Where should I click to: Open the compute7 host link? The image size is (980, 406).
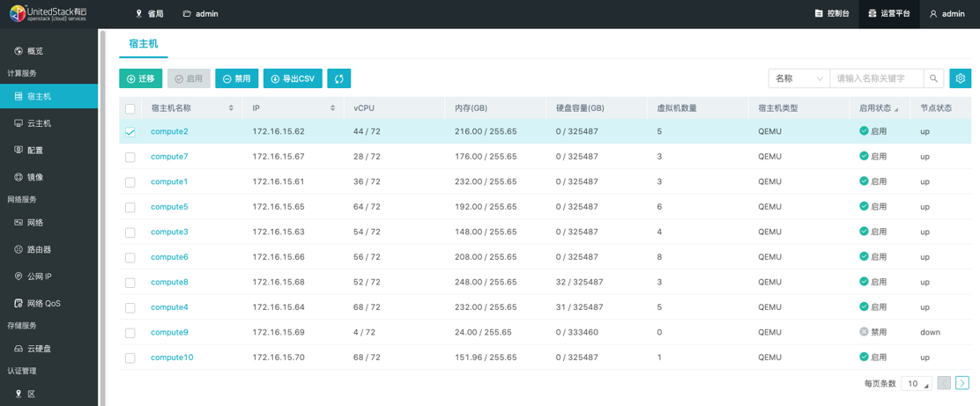169,156
